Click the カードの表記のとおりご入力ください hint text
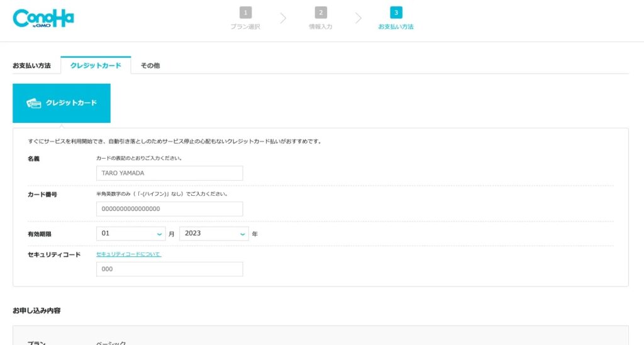 (139, 158)
